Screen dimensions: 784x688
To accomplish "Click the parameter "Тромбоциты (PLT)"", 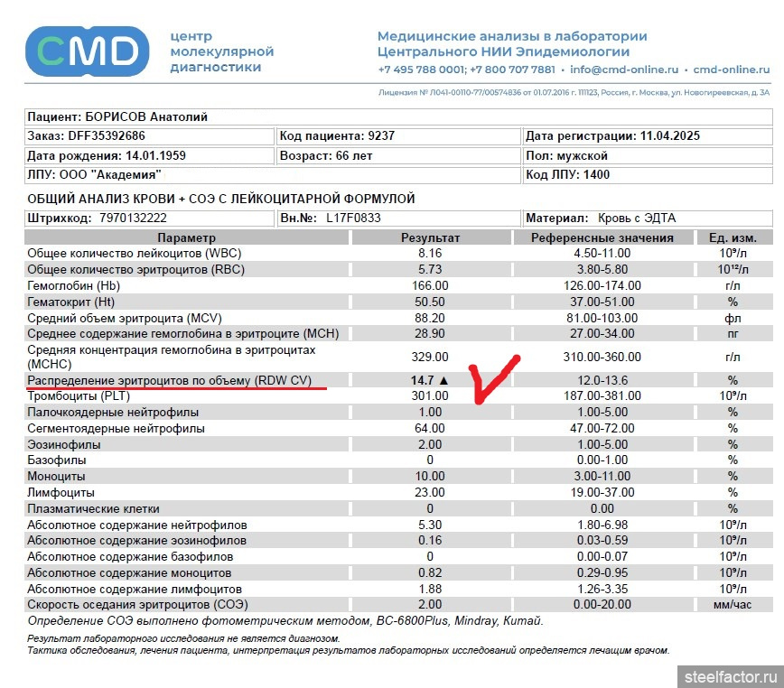I will coord(79,396).
